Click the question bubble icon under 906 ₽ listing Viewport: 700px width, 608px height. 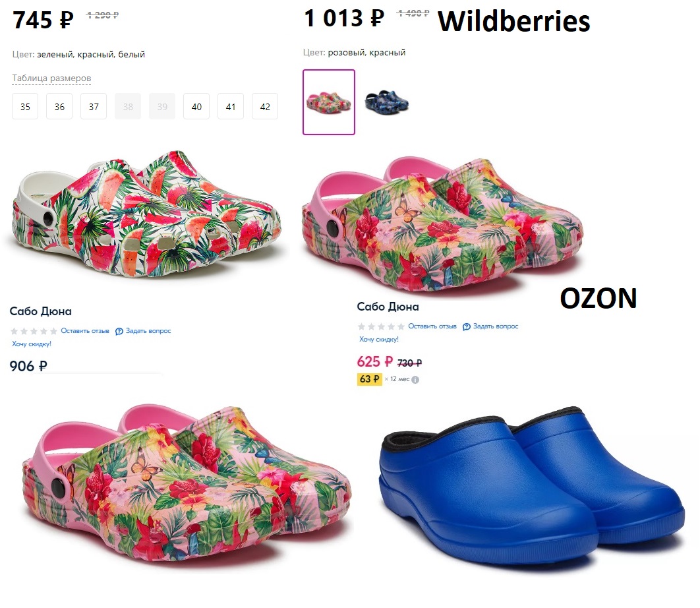[x=119, y=331]
